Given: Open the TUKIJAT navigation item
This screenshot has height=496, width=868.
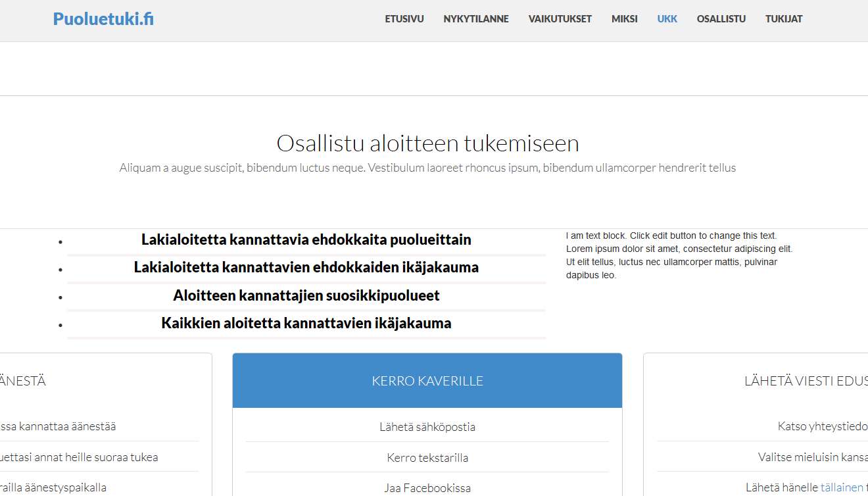Looking at the screenshot, I should click(783, 19).
